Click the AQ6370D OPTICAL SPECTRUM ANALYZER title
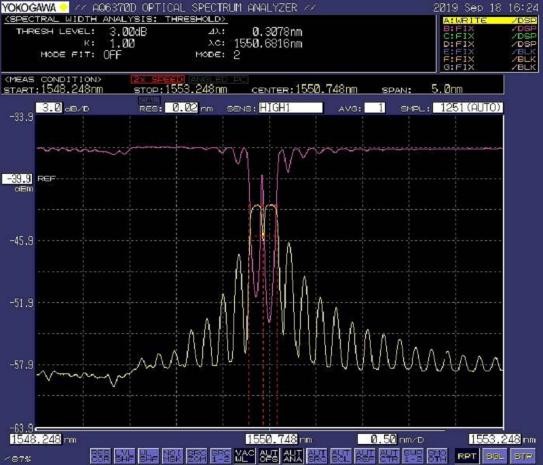 click(x=195, y=8)
